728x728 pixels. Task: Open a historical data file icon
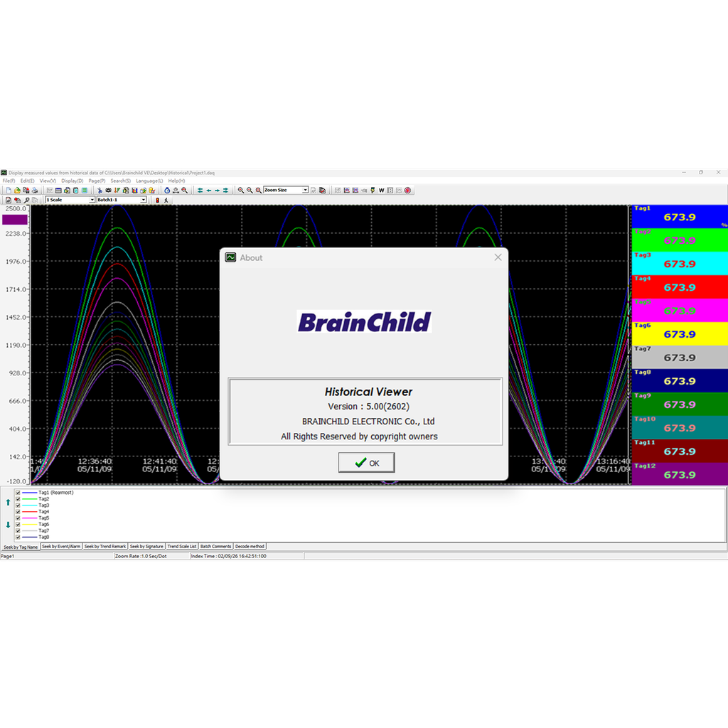16,189
